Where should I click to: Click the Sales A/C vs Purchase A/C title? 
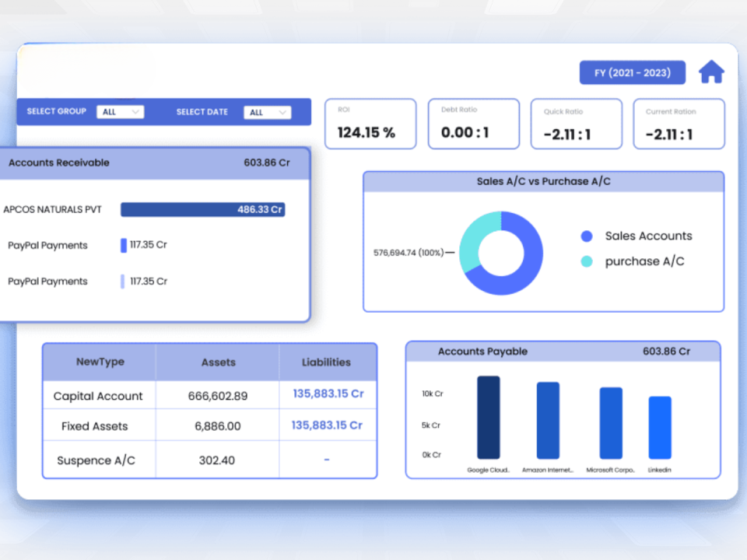(x=544, y=181)
